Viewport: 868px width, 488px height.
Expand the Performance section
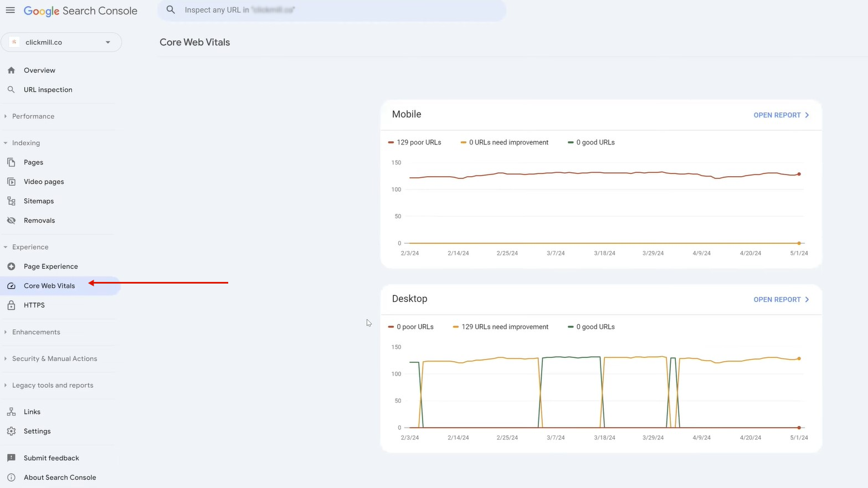point(33,116)
